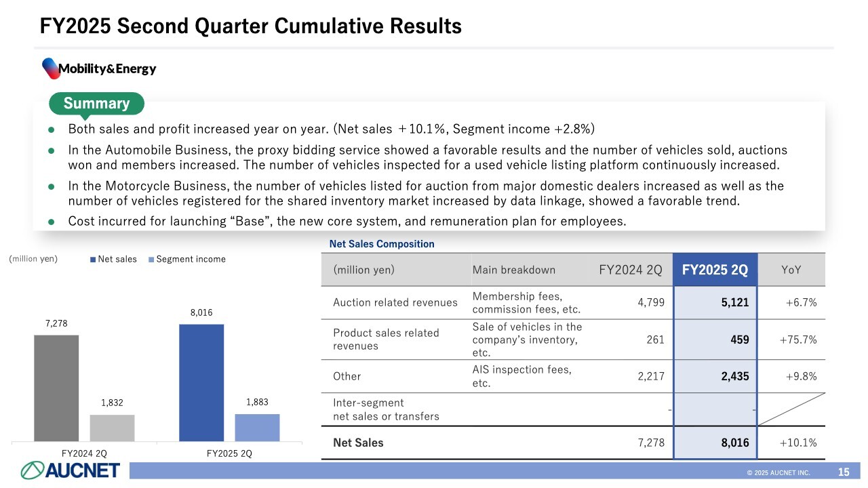Click the diagonal-slashed YoY cell for Inter-segment
The image size is (868, 488).
(791, 409)
